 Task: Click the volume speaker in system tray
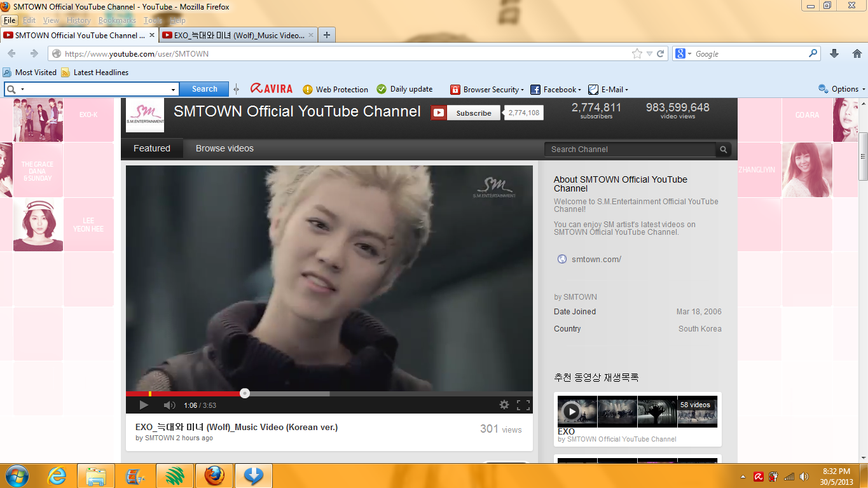click(804, 476)
